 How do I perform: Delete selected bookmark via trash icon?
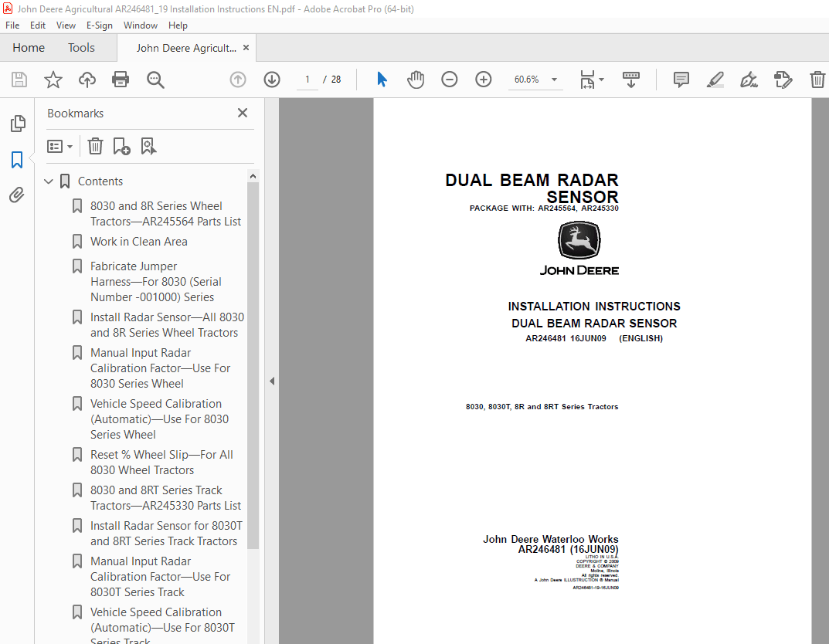coord(94,146)
